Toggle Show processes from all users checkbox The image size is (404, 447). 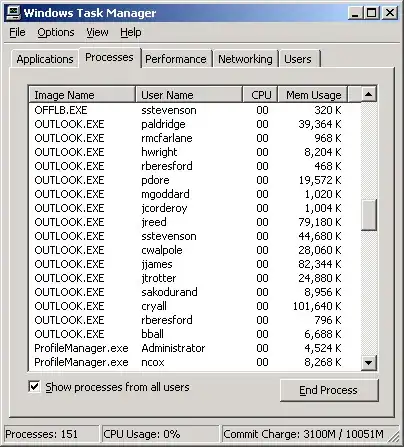[34, 387]
